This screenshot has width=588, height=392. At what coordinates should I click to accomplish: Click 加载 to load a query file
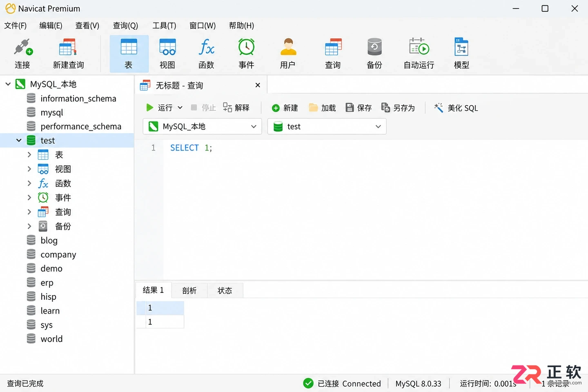point(323,108)
